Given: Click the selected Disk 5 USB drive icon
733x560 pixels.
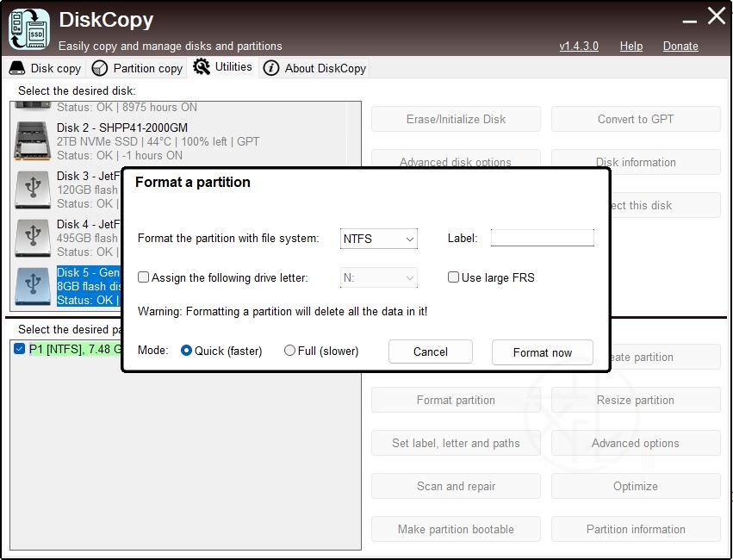Looking at the screenshot, I should pyautogui.click(x=32, y=286).
